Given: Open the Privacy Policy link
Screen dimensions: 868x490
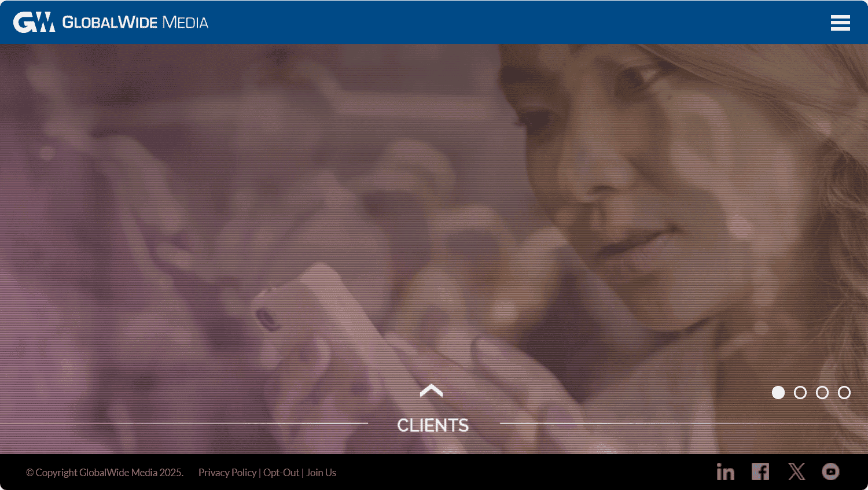Looking at the screenshot, I should click(x=227, y=473).
